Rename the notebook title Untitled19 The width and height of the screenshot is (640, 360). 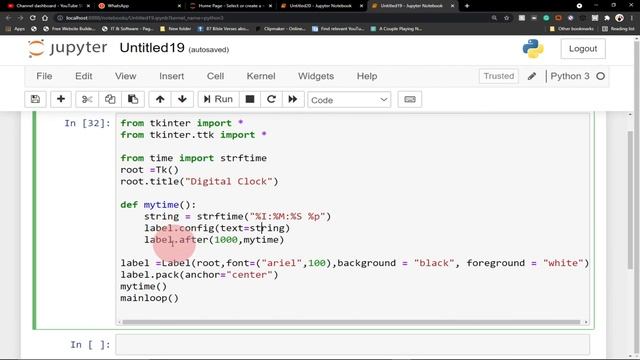152,48
